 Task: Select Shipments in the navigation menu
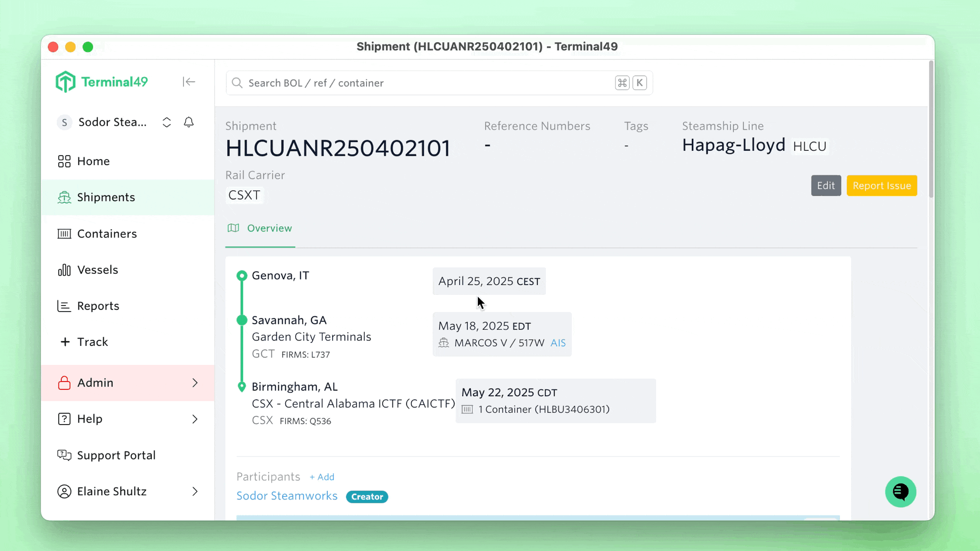pos(106,197)
